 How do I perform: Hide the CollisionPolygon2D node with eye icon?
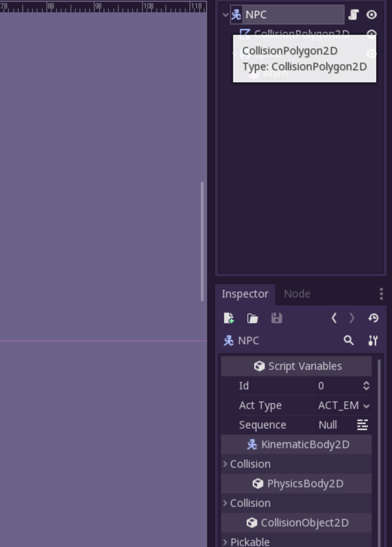(x=372, y=34)
